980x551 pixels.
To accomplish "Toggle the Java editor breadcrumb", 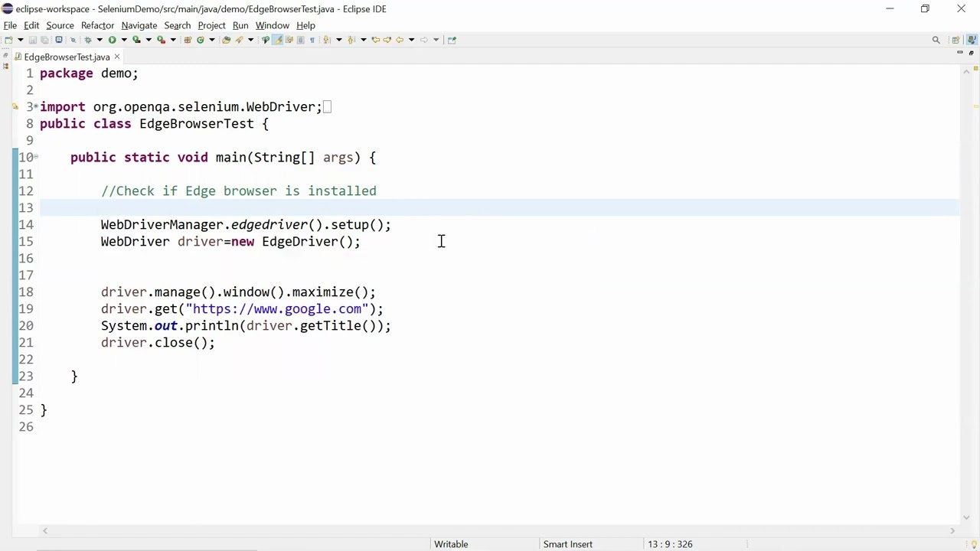I will pos(265,40).
